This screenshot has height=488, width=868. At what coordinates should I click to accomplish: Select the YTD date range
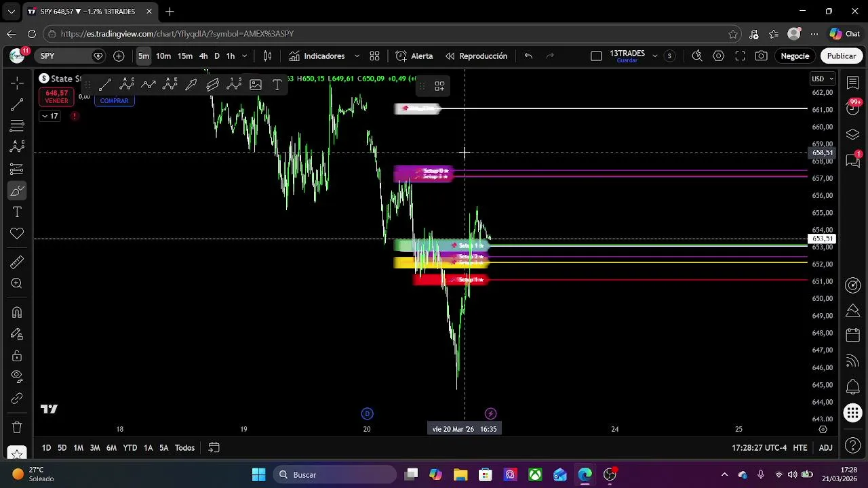[x=130, y=448]
